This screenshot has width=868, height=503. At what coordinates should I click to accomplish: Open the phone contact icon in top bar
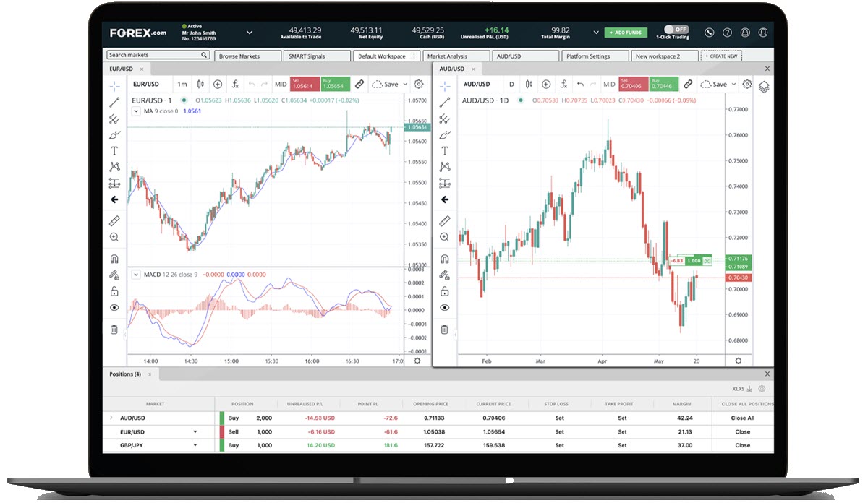[709, 33]
